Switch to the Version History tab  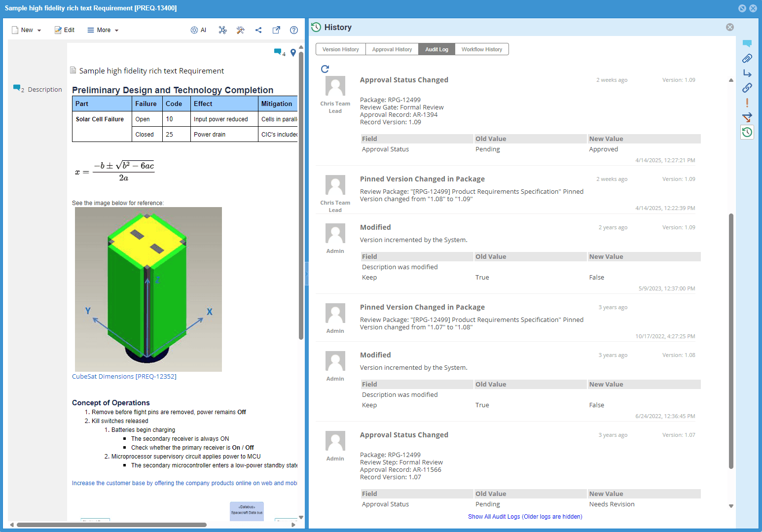[x=340, y=49]
